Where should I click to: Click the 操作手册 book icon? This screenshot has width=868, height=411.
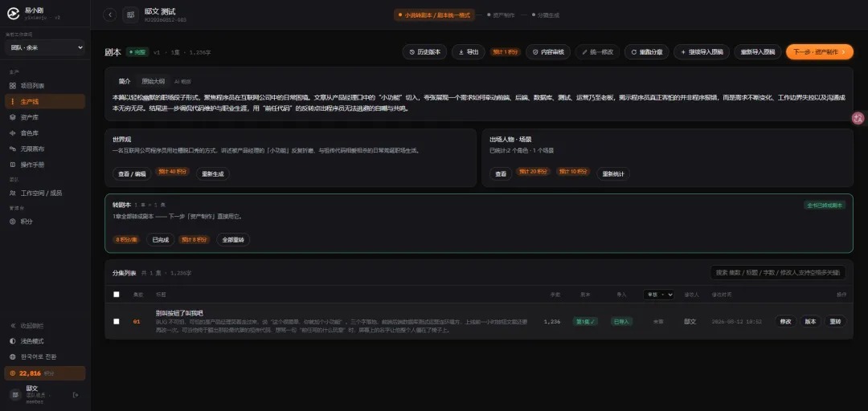[x=13, y=165]
